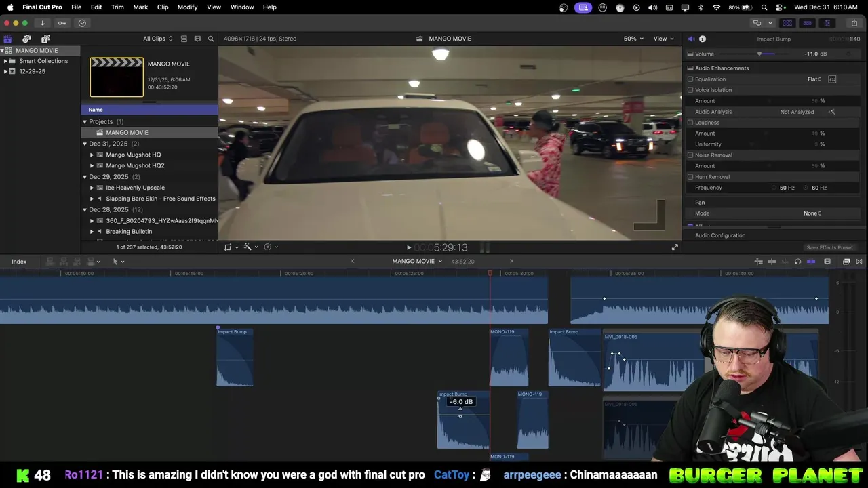Open the timeline clip appearance icon
This screenshot has height=488, width=868.
827,262
